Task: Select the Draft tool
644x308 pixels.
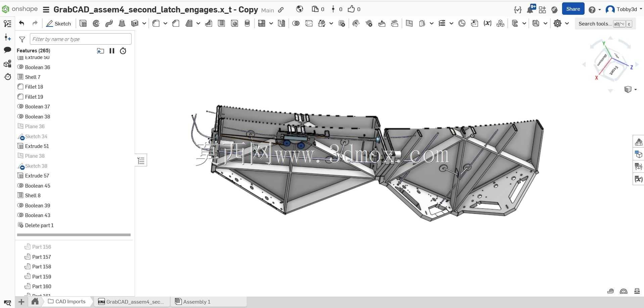Action: pyautogui.click(x=189, y=23)
